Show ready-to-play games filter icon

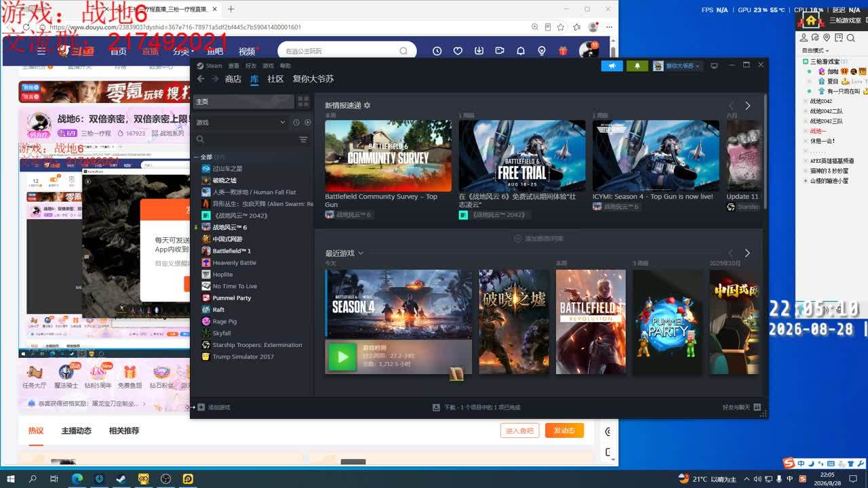point(308,123)
